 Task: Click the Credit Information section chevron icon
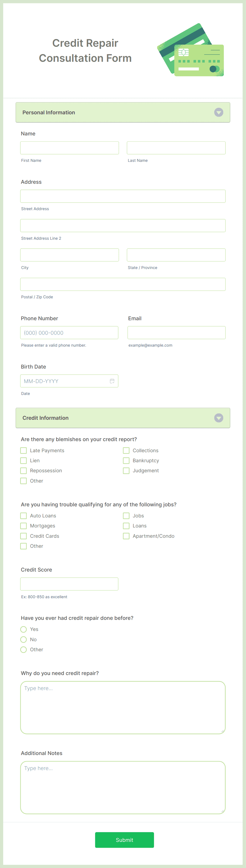(219, 418)
